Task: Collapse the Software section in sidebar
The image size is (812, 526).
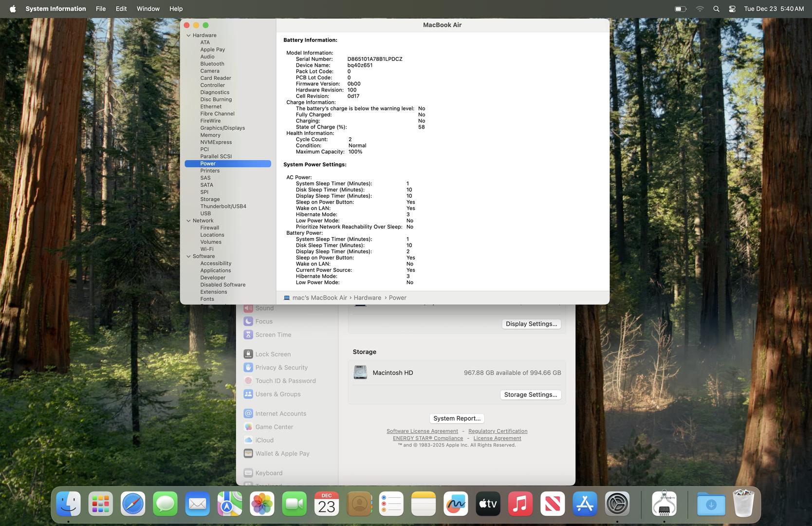Action: pos(188,256)
